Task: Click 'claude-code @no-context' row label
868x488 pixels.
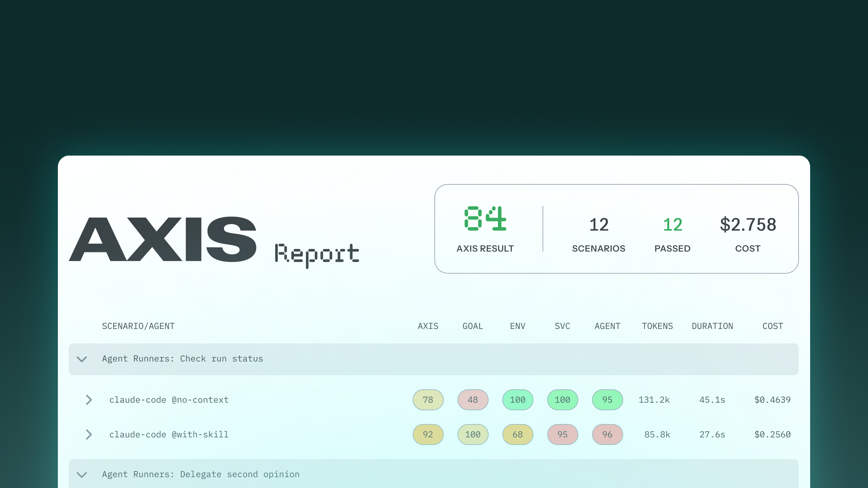Action: (x=169, y=400)
